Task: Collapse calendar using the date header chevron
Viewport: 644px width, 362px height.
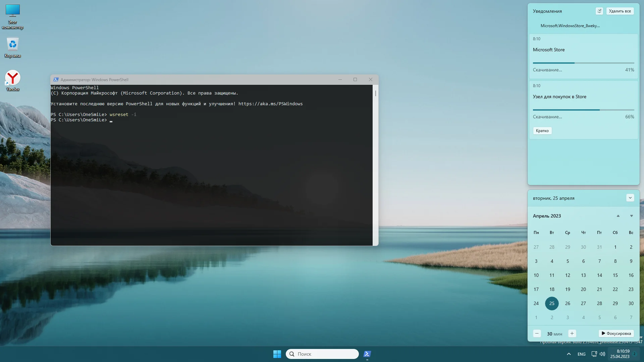Action: (x=630, y=198)
